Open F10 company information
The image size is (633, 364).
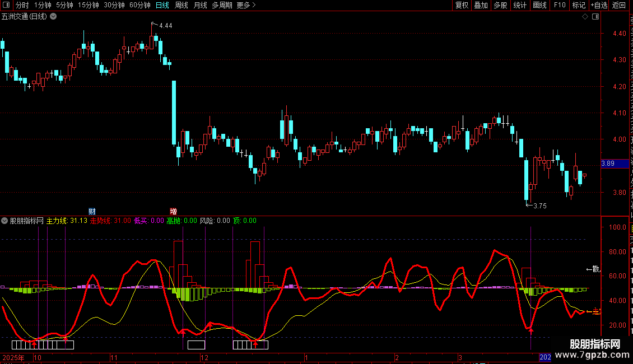point(560,5)
